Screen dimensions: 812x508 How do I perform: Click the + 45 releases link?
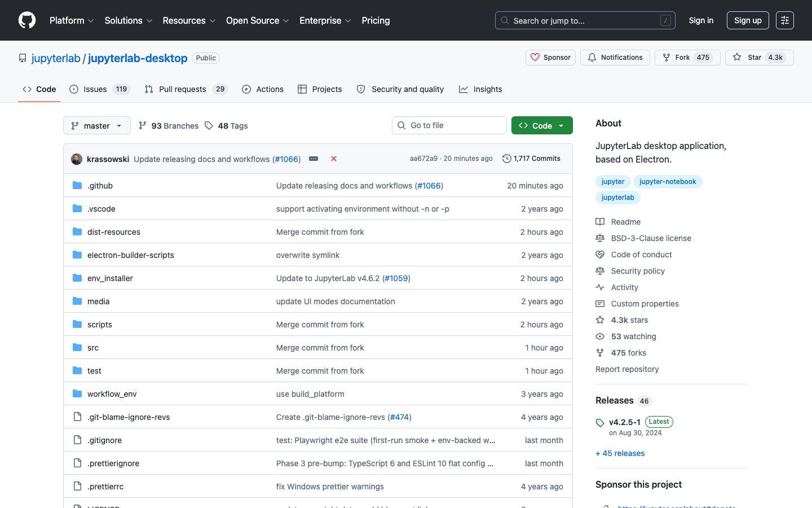[x=620, y=453]
